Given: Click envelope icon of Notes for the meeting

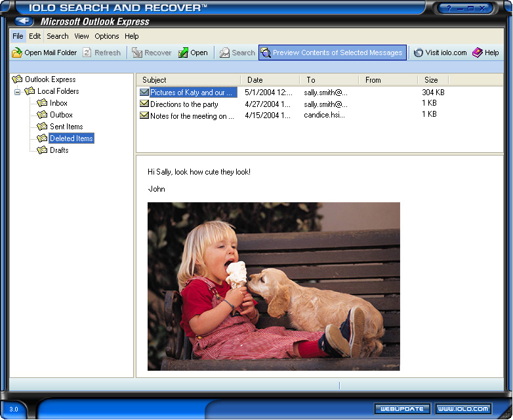Looking at the screenshot, I should (x=144, y=115).
